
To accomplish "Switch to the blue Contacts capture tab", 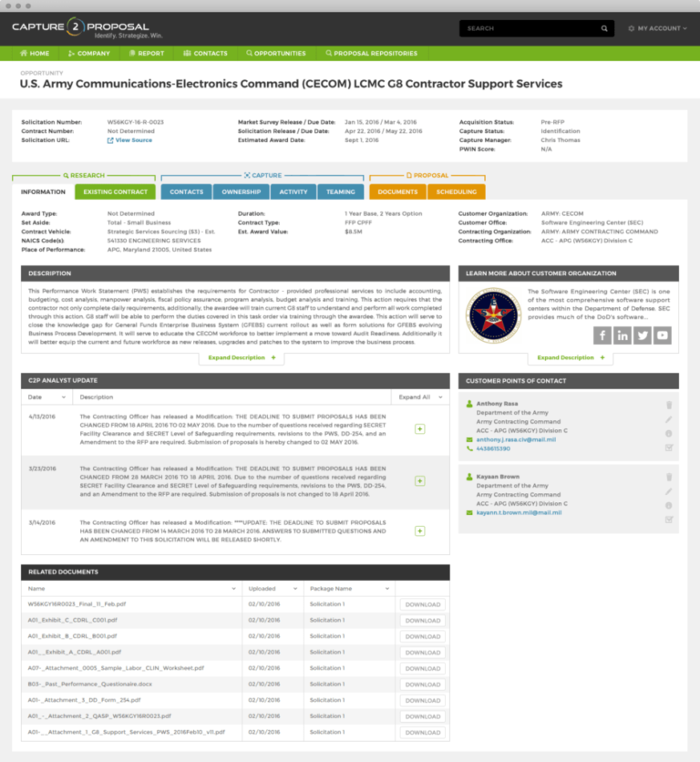I will (x=187, y=192).
